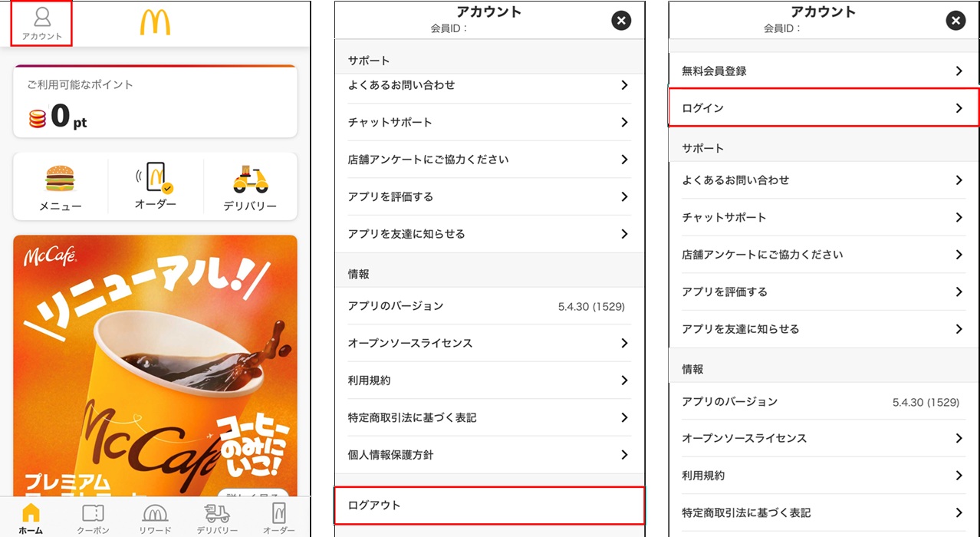Tap the McDonald's golden arches logo
The image size is (980, 537).
pyautogui.click(x=155, y=22)
